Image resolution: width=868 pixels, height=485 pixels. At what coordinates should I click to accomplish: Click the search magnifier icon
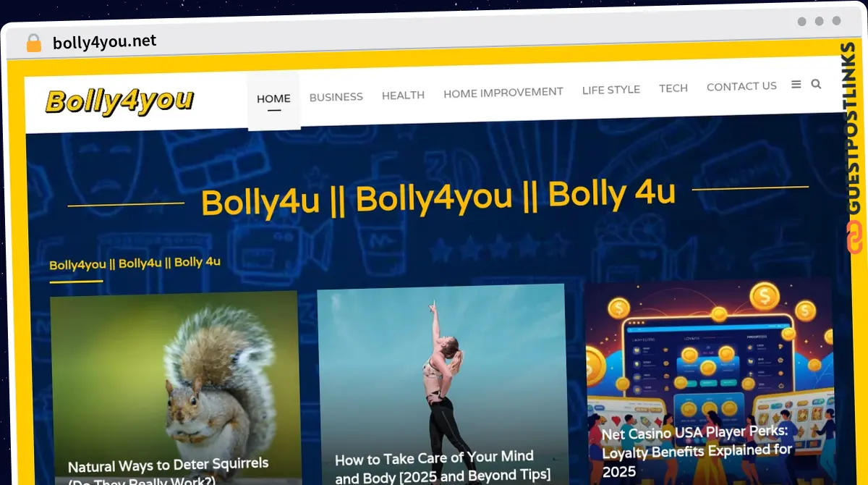click(x=816, y=84)
